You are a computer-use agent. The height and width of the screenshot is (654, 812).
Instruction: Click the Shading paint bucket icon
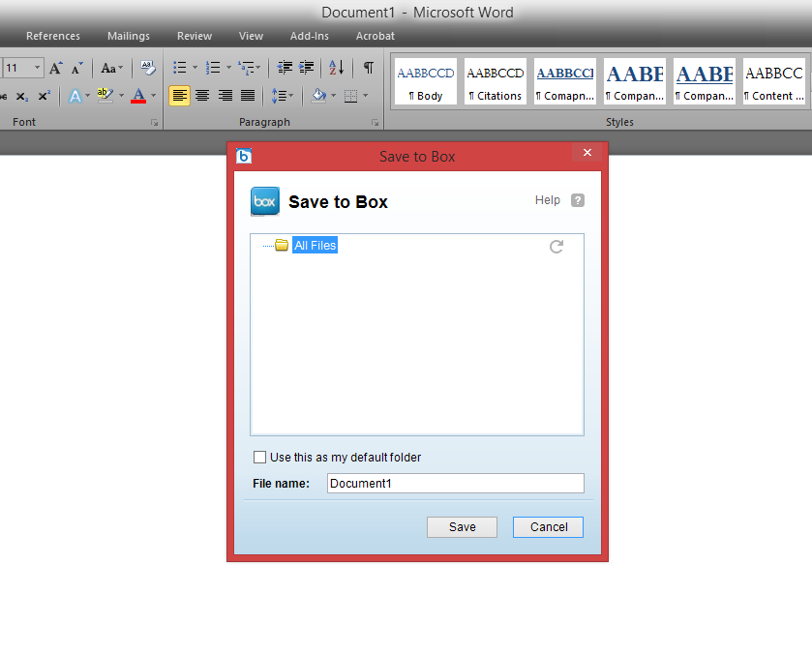[x=318, y=96]
